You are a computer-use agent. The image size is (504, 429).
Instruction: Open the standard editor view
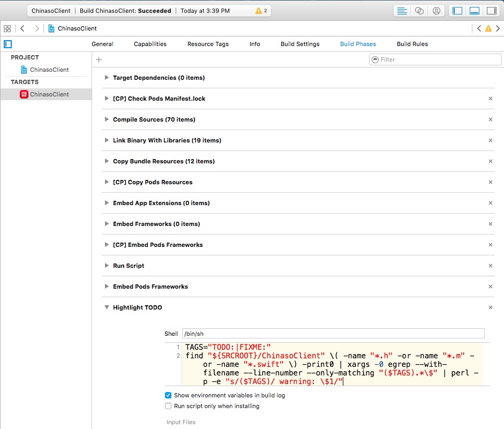(x=402, y=11)
